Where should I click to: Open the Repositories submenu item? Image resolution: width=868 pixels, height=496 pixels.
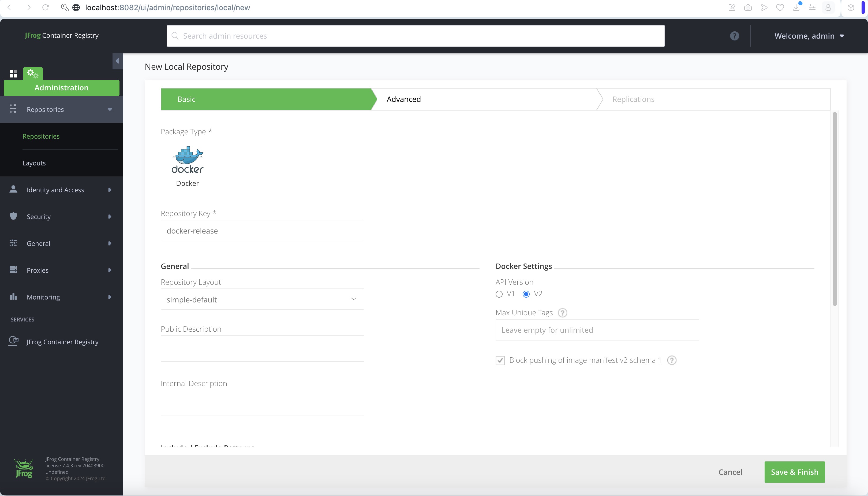pos(41,136)
